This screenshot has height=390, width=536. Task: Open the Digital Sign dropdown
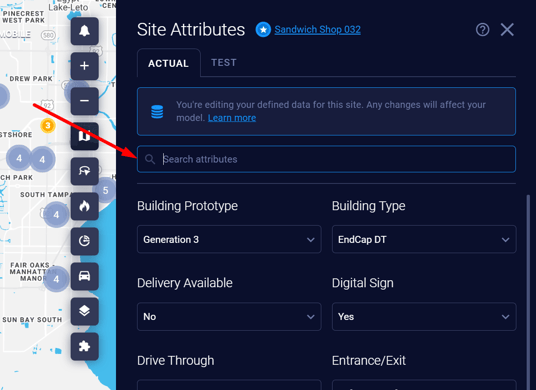point(424,317)
